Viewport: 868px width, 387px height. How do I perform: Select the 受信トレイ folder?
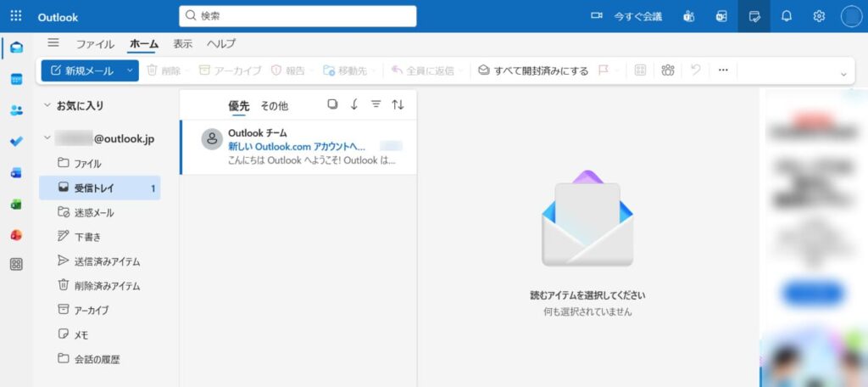click(100, 188)
